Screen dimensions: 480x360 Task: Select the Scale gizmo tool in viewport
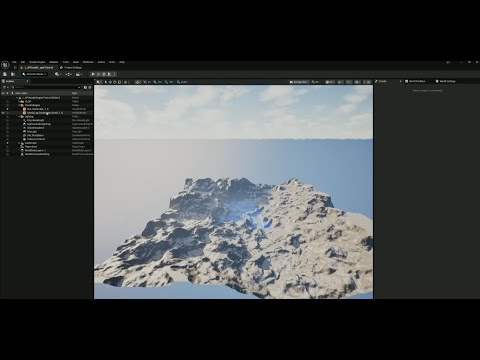(120, 82)
